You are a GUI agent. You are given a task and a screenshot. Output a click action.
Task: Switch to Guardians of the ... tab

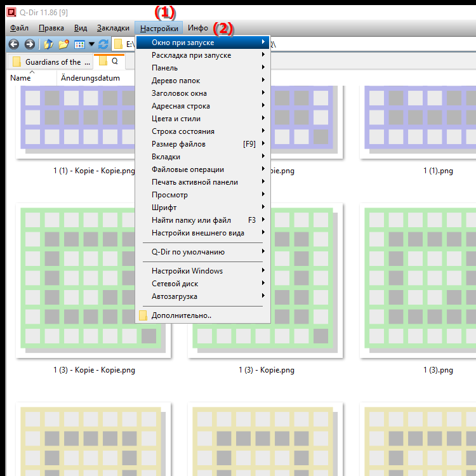[50, 62]
